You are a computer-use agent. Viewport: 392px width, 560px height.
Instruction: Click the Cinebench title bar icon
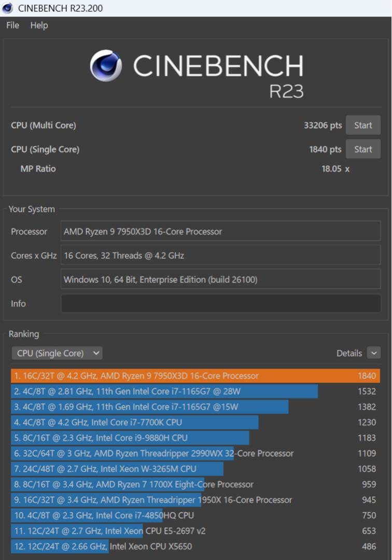pyautogui.click(x=7, y=8)
